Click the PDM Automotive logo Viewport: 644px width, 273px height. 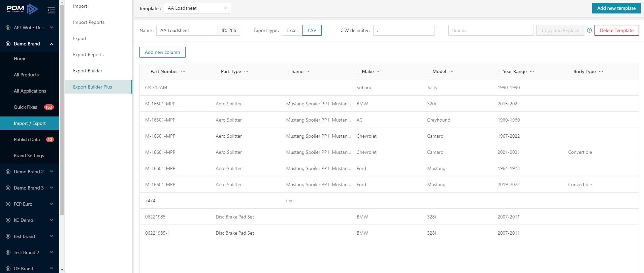(22, 9)
